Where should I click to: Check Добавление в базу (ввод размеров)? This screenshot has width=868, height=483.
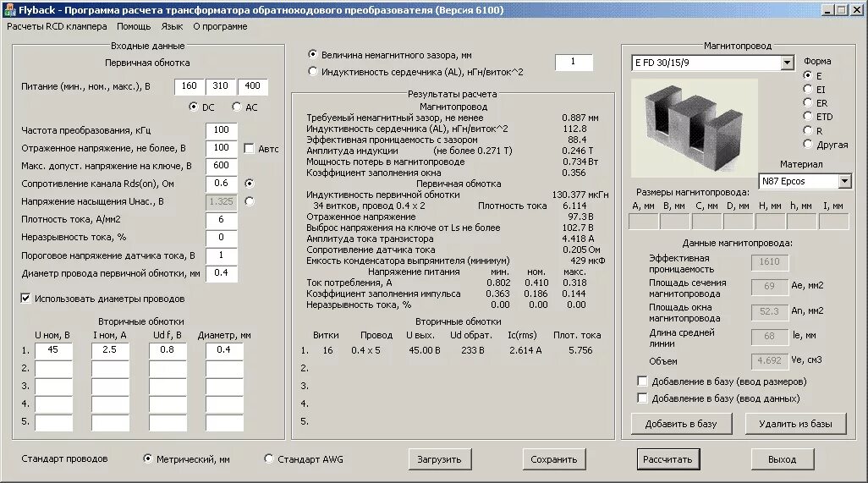(x=642, y=381)
